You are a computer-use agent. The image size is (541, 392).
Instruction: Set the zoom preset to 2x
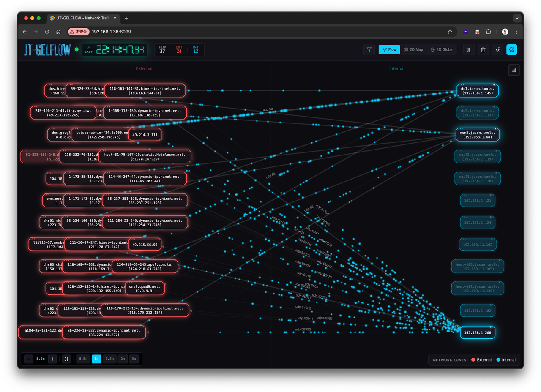click(x=123, y=359)
